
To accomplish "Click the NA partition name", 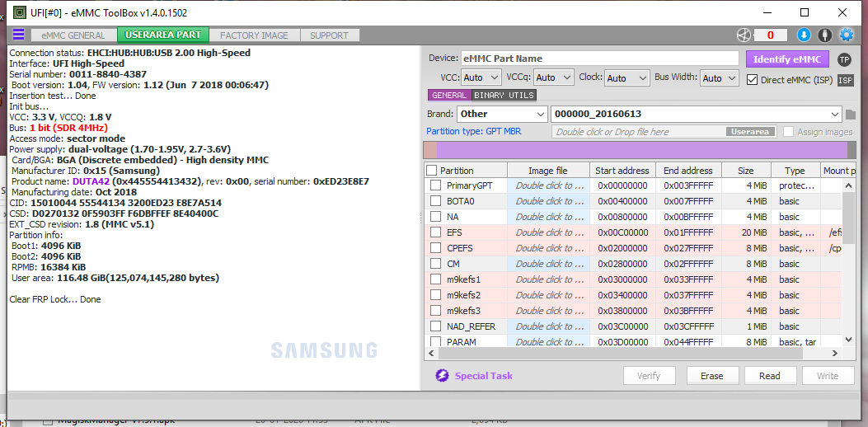I will 453,217.
